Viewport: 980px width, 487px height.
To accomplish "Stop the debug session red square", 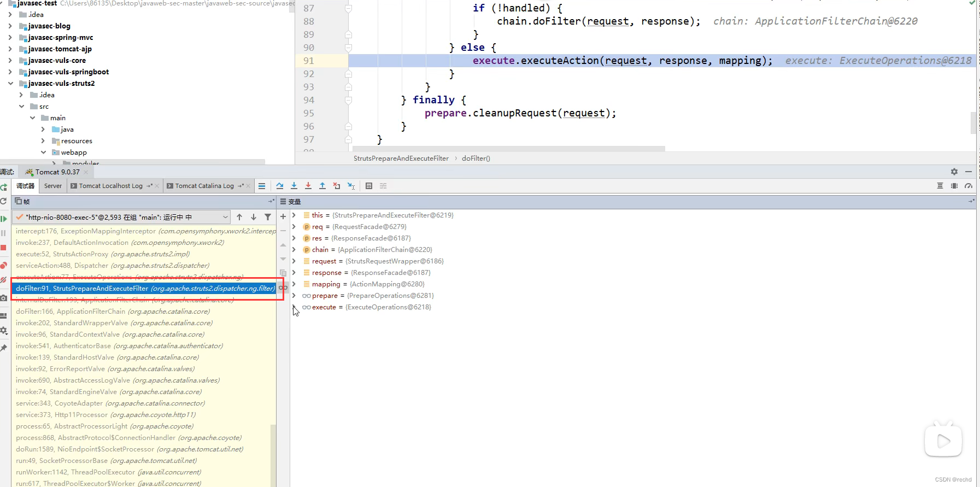I will click(3, 248).
